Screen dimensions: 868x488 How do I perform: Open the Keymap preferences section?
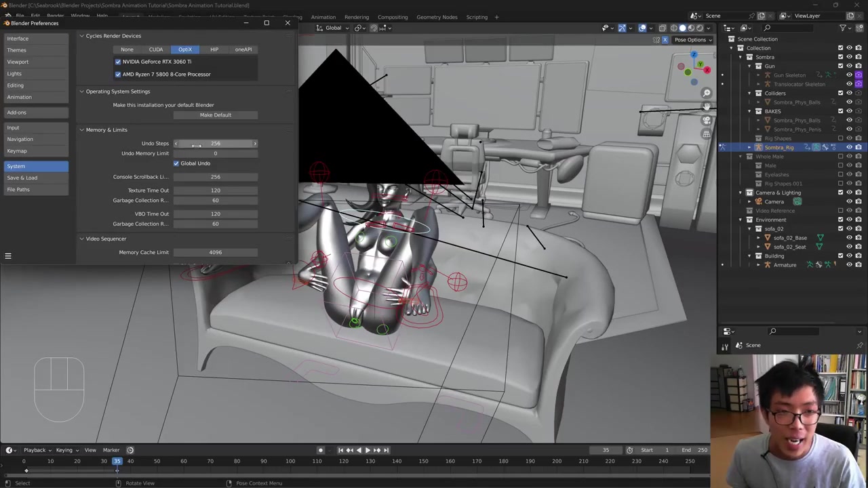tap(17, 151)
